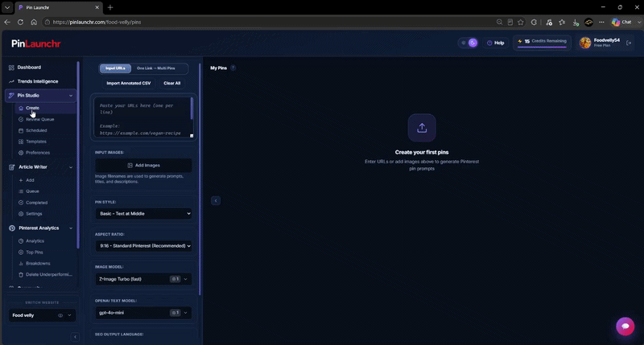The width and height of the screenshot is (644, 345).
Task: Open Review Queue under Pin Studio
Action: pyautogui.click(x=39, y=119)
